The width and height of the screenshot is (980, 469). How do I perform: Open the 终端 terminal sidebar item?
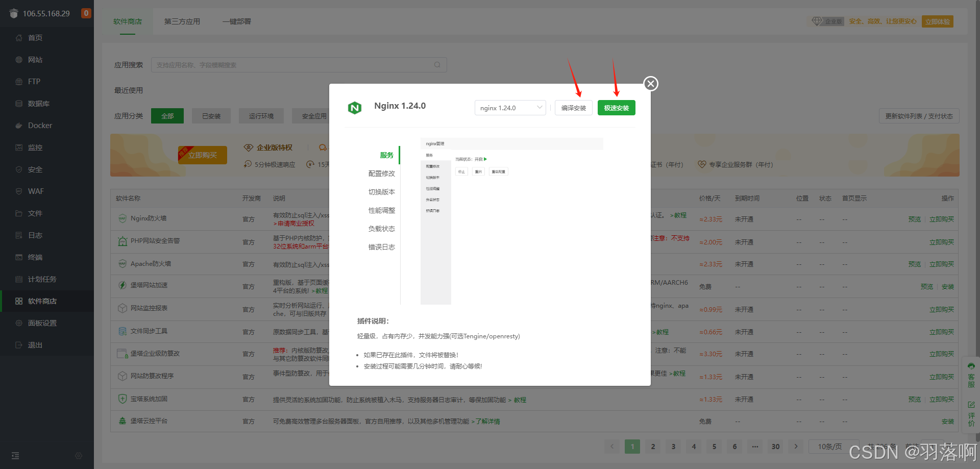click(x=47, y=257)
